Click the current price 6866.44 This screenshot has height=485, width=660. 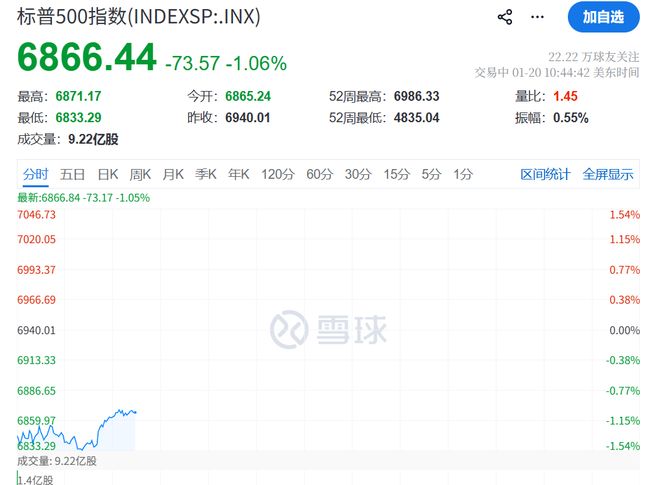point(87,57)
